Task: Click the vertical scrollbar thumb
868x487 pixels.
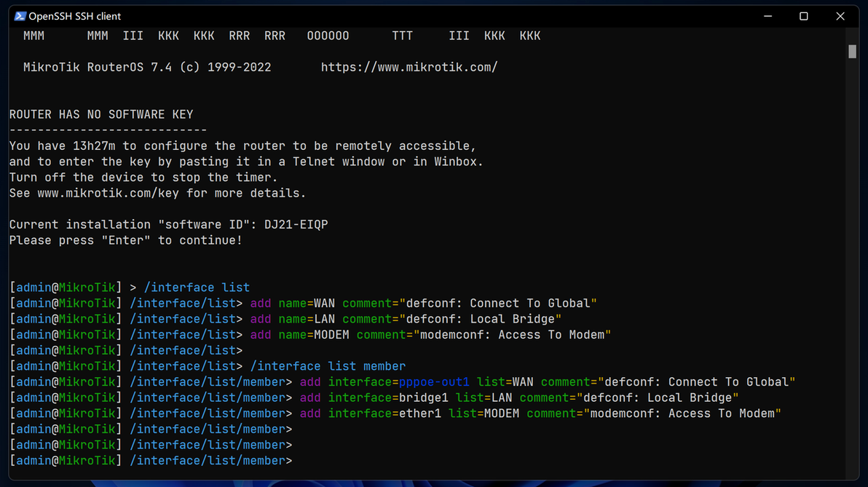Action: pyautogui.click(x=852, y=51)
